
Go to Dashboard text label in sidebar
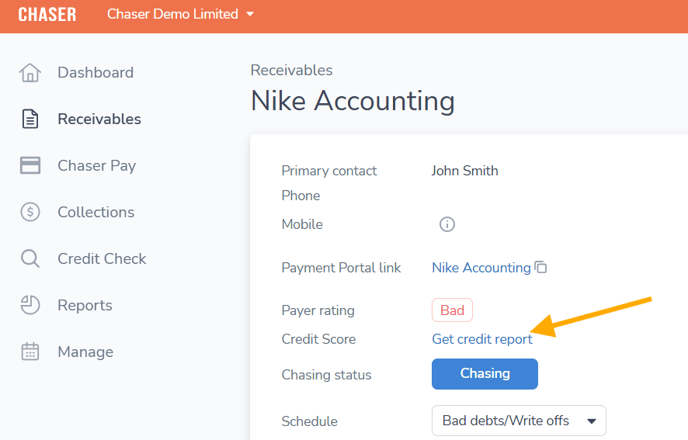(x=95, y=73)
